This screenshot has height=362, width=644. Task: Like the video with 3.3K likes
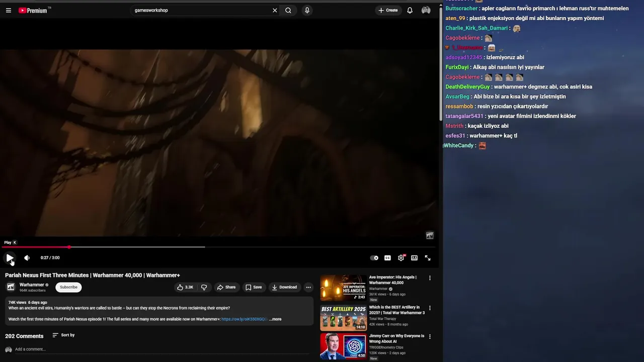(185, 287)
